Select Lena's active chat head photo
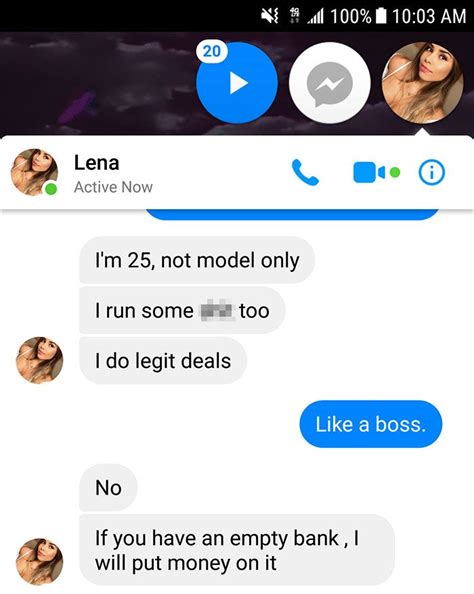Viewport: 474px width, 594px height. (422, 83)
